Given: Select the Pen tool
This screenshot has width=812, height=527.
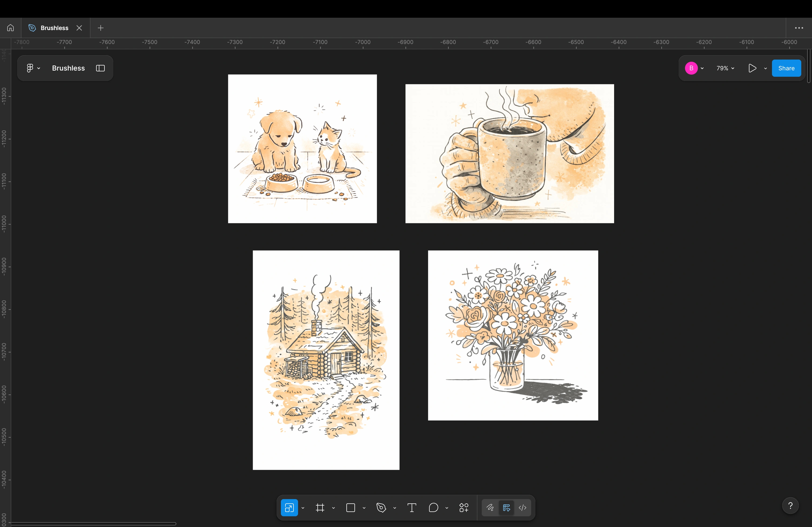Looking at the screenshot, I should 381,508.
